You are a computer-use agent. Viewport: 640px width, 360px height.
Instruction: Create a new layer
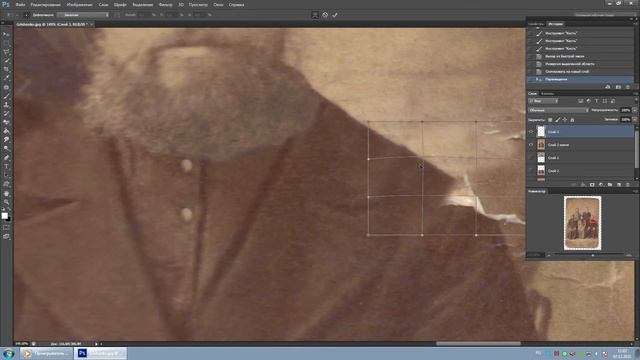click(x=619, y=184)
